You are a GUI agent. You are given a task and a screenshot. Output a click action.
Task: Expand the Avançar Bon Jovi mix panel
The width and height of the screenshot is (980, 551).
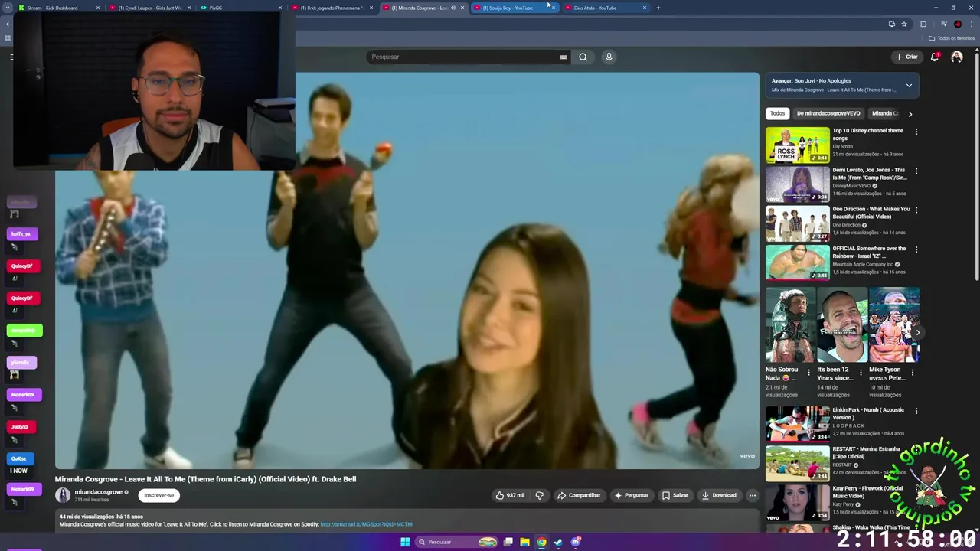pos(909,85)
